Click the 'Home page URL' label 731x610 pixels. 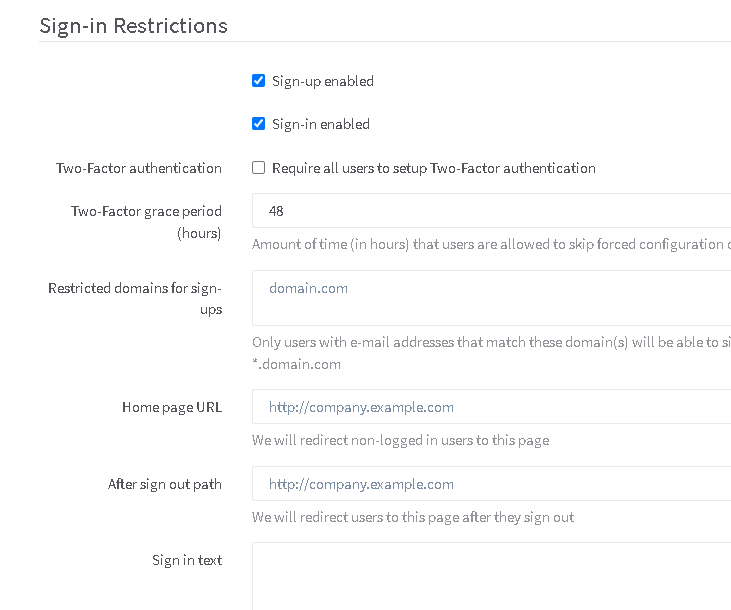click(x=172, y=407)
